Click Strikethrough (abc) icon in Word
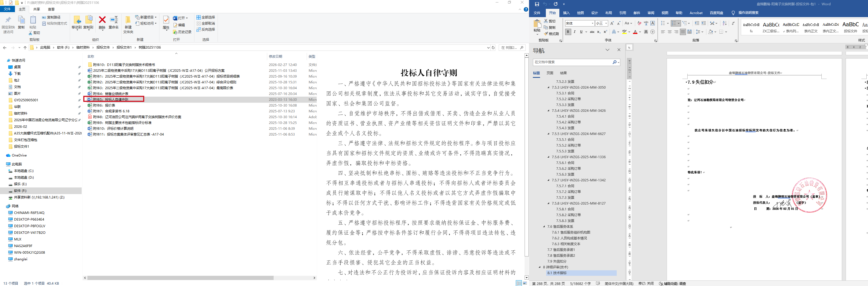The height and width of the screenshot is (286, 868). [x=592, y=32]
